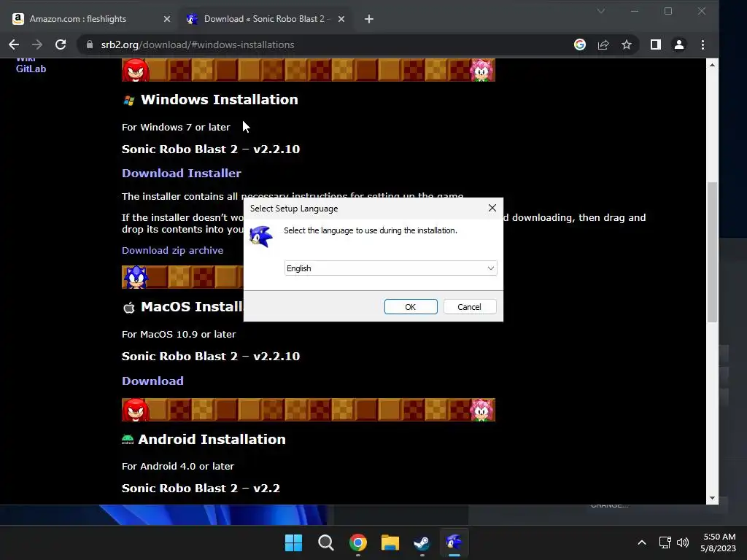747x560 pixels.
Task: Open Google icon in the address bar
Action: (x=580, y=44)
